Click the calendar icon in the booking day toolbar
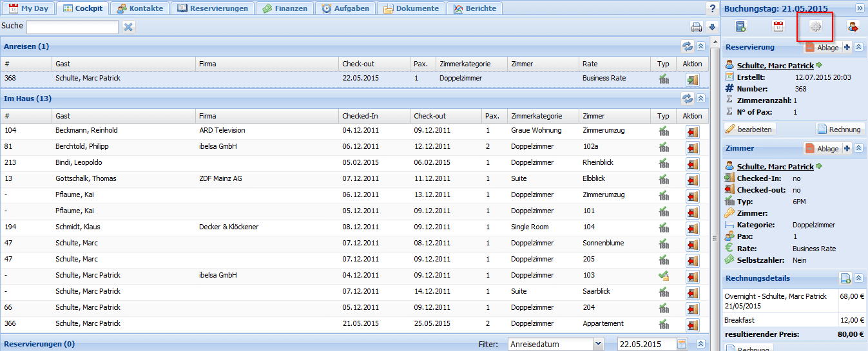The height and width of the screenshot is (351, 868). [778, 26]
